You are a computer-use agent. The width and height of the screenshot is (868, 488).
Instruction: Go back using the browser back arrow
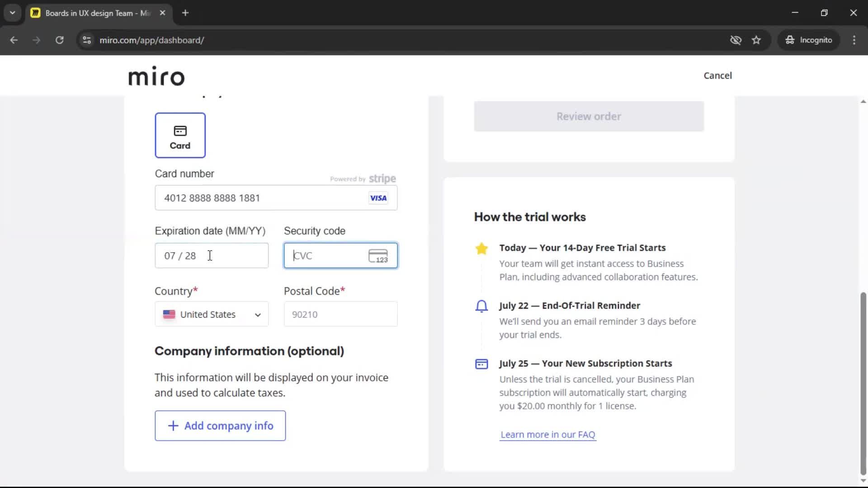pyautogui.click(x=14, y=40)
